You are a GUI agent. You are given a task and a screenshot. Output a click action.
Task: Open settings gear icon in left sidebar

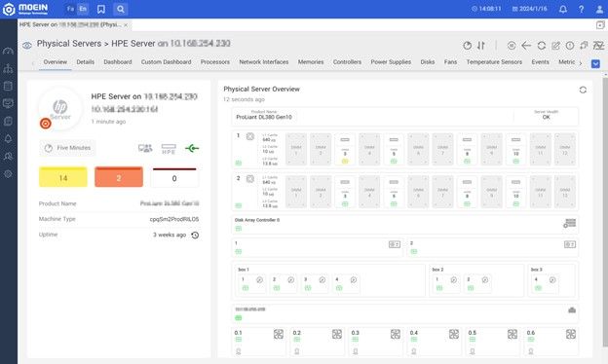point(8,174)
